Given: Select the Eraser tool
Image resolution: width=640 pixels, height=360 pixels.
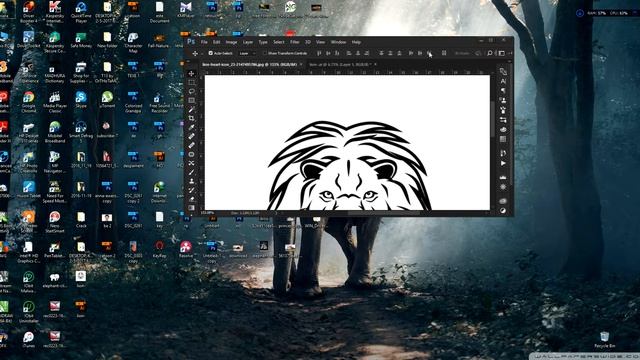Looking at the screenshot, I should (x=191, y=199).
